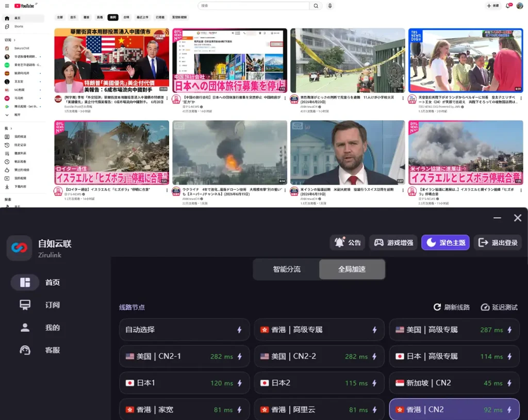The width and height of the screenshot is (528, 420).
Task: Select the 香港 | 高级专属 node
Action: click(319, 330)
